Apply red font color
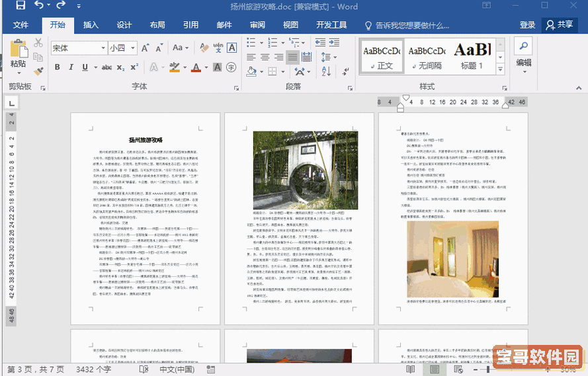 click(x=196, y=67)
